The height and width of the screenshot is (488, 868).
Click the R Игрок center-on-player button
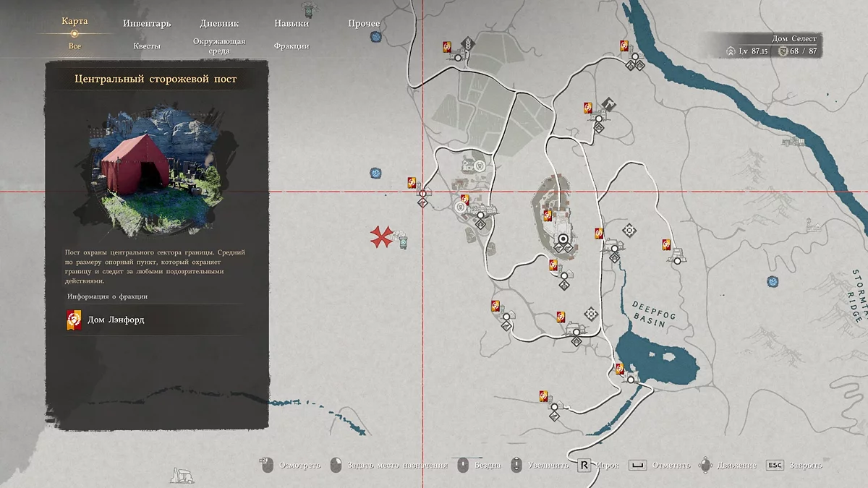(584, 465)
